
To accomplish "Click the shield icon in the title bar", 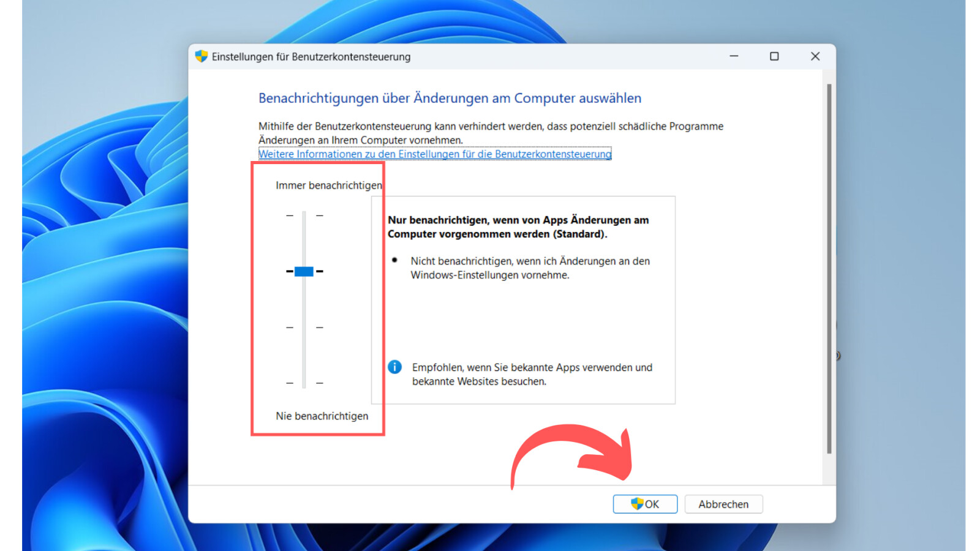I will pos(201,56).
